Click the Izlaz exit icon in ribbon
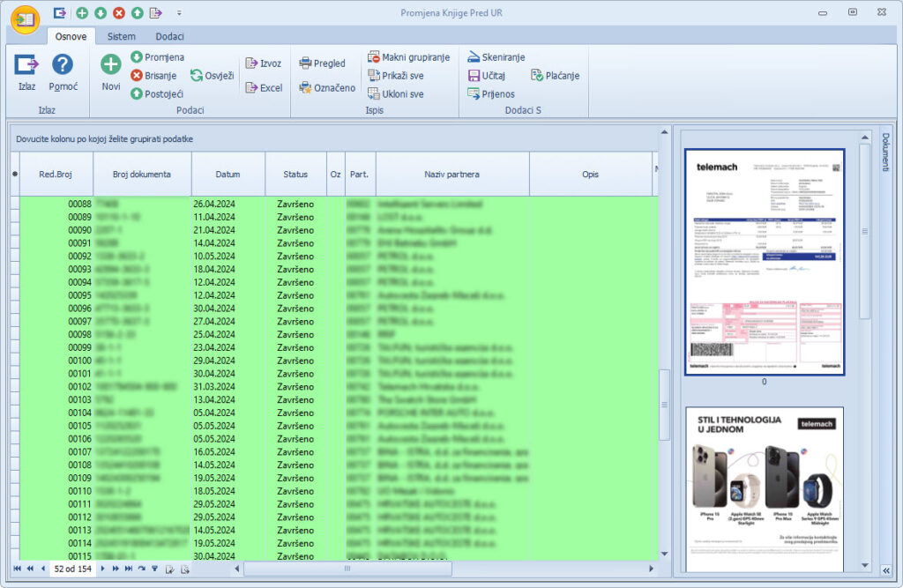The width and height of the screenshot is (903, 588). tap(26, 65)
